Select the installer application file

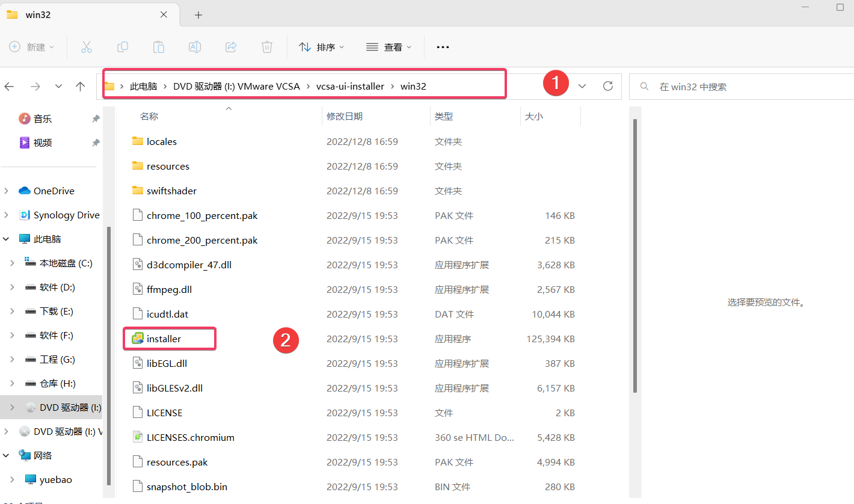[x=162, y=338]
